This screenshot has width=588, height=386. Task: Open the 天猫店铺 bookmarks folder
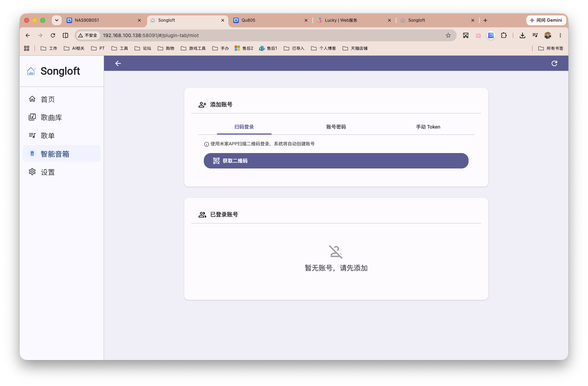pos(355,48)
